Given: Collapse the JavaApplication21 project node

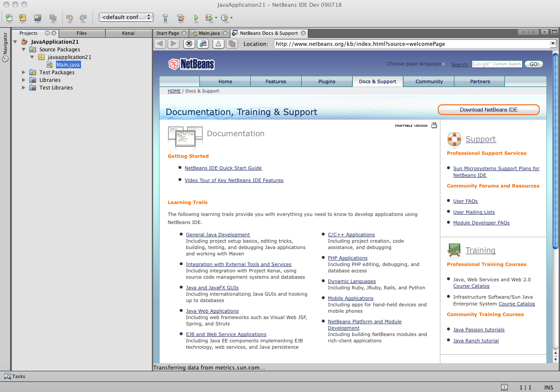Looking at the screenshot, I should click(x=16, y=42).
